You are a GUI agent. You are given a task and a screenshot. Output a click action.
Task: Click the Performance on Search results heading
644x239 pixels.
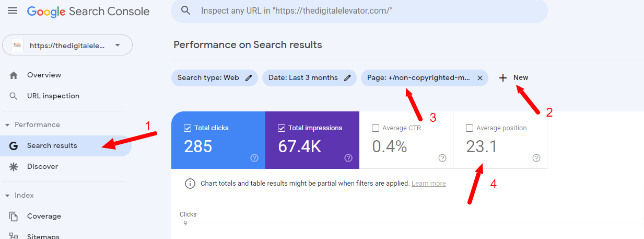248,45
